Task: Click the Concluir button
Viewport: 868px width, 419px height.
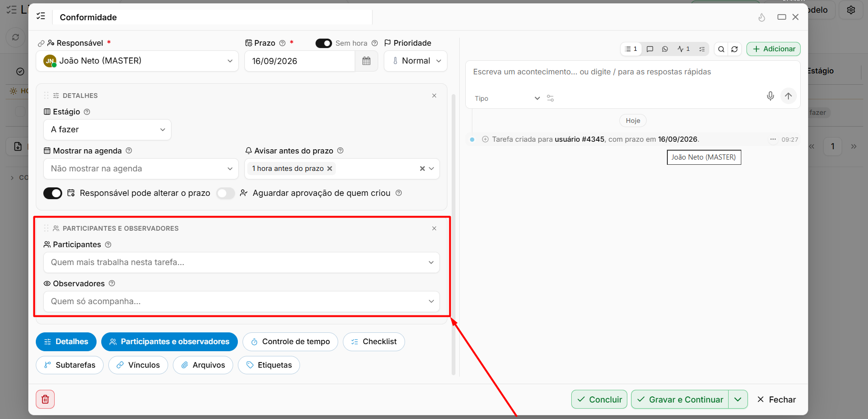Action: (599, 399)
